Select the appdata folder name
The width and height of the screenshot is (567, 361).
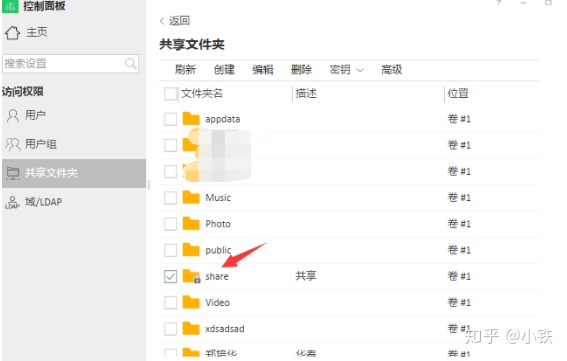[x=223, y=119]
